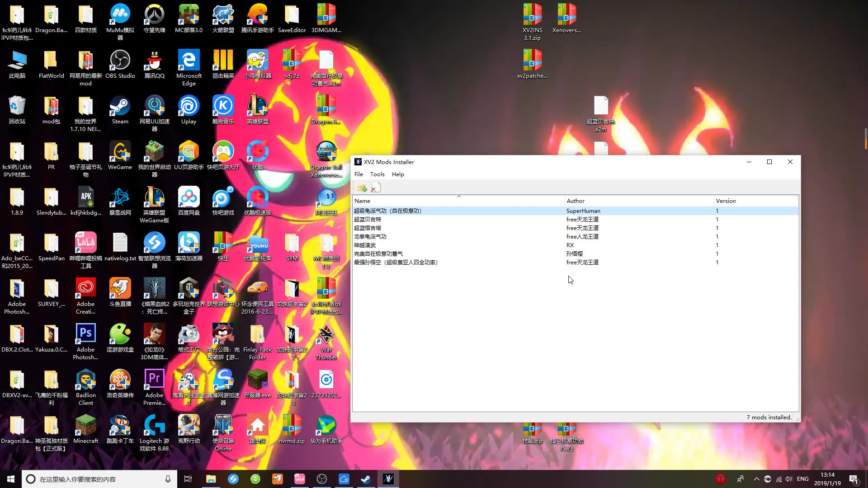Open the Task View taskbar button
The height and width of the screenshot is (488, 868).
[x=188, y=479]
